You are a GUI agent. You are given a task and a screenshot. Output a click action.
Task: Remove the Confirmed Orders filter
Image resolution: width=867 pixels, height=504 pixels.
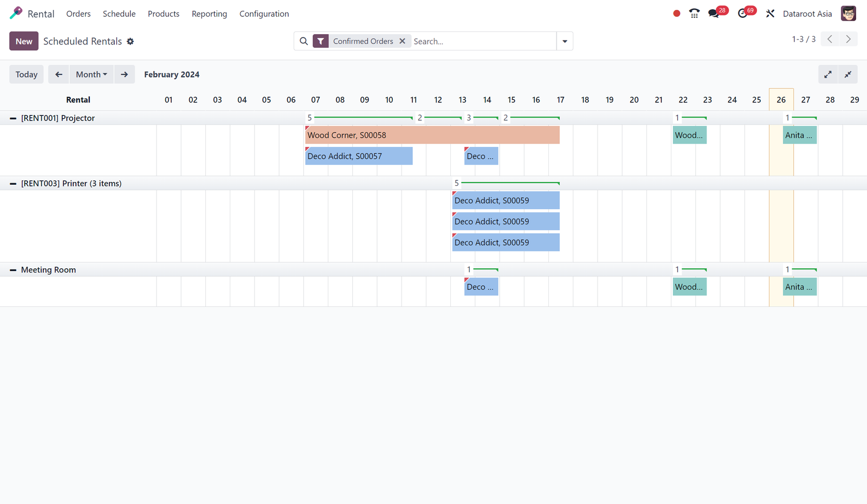[x=402, y=41]
